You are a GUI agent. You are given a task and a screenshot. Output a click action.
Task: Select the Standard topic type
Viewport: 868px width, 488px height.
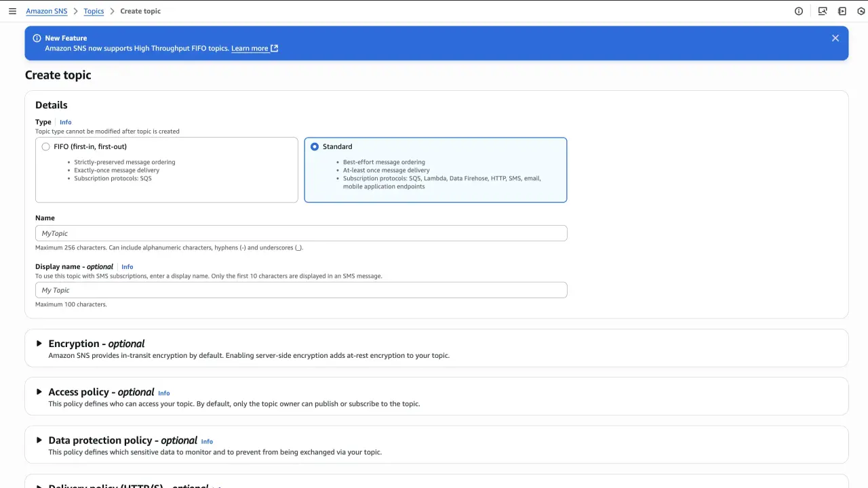315,146
